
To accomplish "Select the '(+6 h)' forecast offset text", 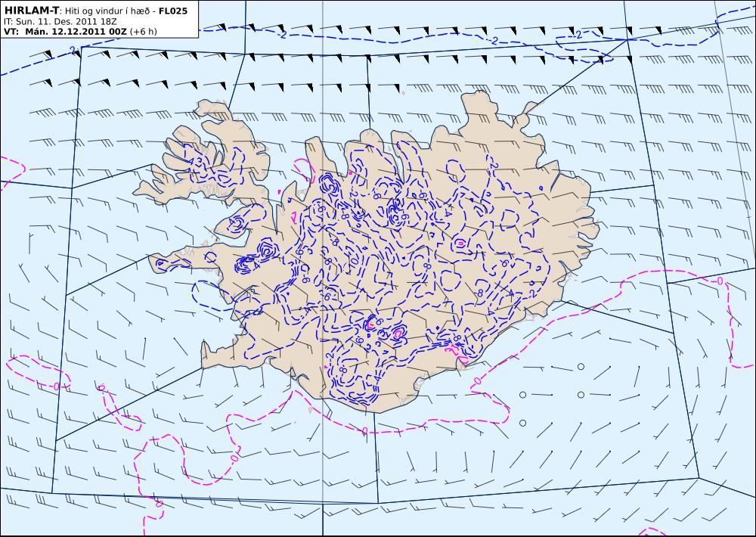I will 143,31.
